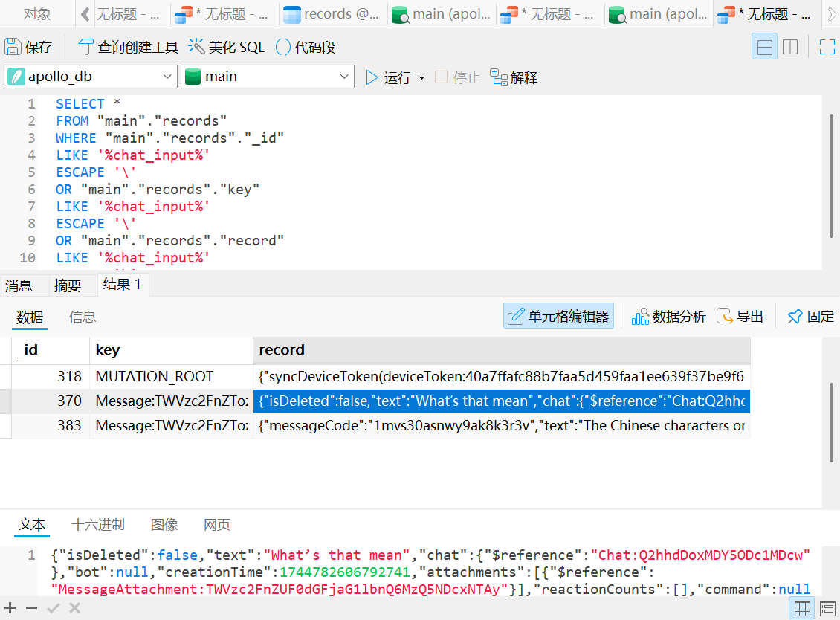840x620 pixels.
Task: Switch to 图像 (Image) view tab
Action: tap(164, 525)
